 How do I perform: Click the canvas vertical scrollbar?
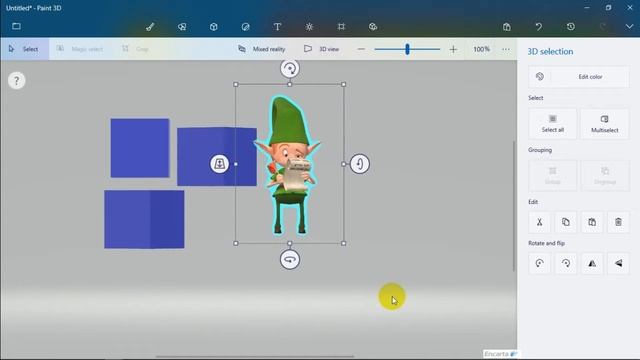click(514, 206)
